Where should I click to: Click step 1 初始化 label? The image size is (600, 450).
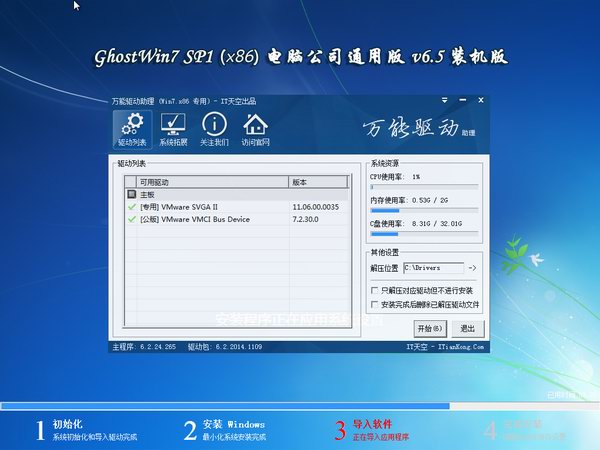[67, 424]
